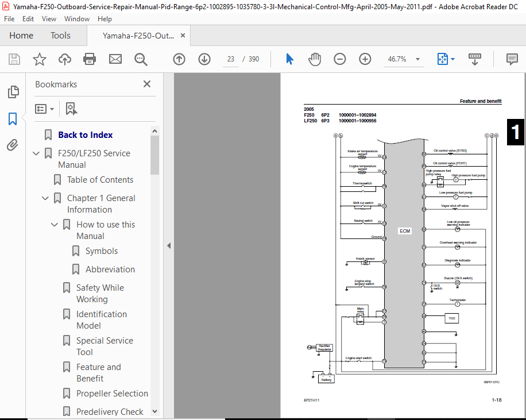The height and width of the screenshot is (420, 526).
Task: Open the Find text magnifier tool
Action: (141, 59)
